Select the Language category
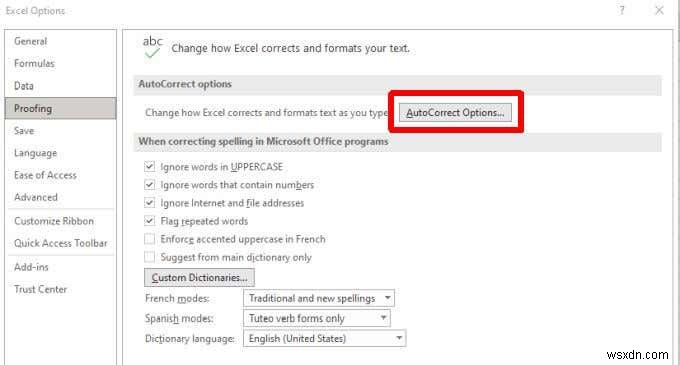The width and height of the screenshot is (680, 365). (x=60, y=153)
